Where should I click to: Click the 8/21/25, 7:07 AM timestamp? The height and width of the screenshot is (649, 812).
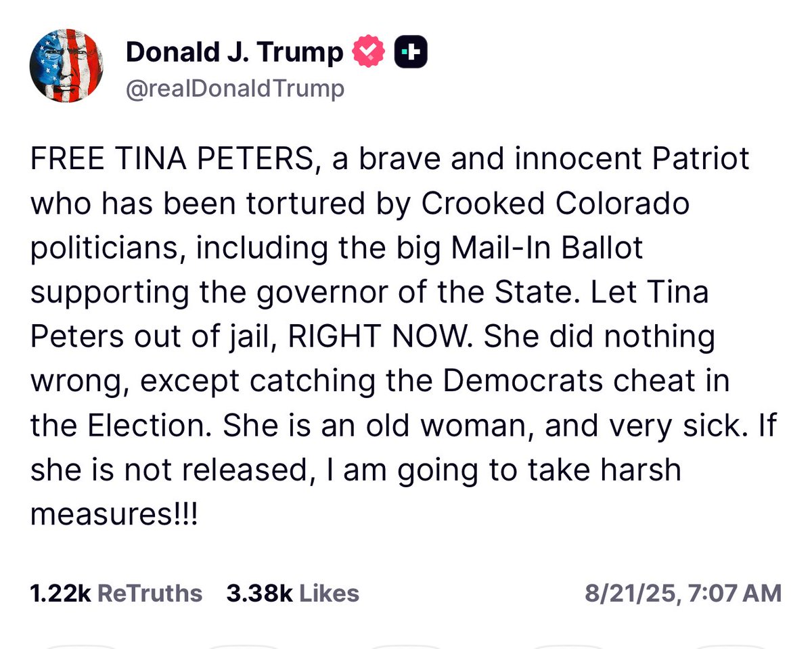click(683, 593)
